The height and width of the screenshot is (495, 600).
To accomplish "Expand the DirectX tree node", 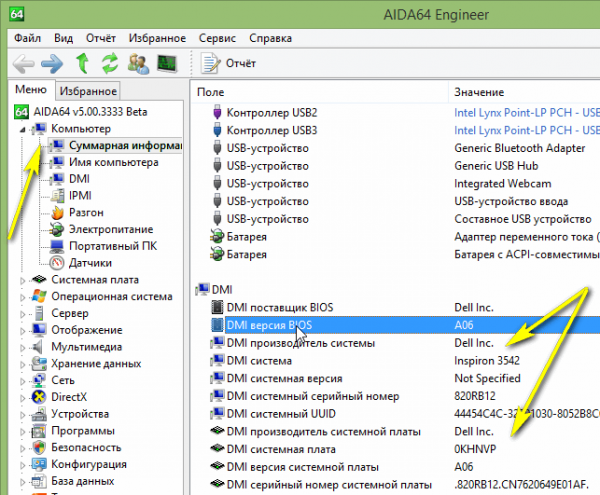I will (23, 398).
